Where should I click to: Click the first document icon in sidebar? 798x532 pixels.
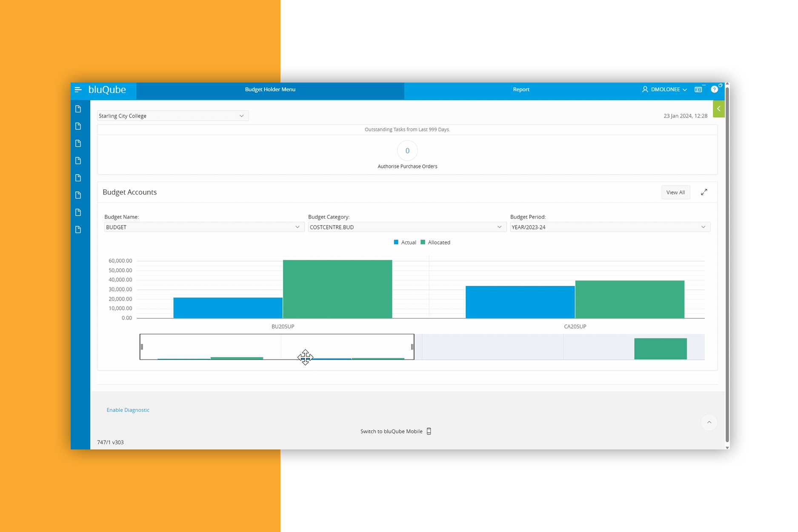tap(78, 109)
